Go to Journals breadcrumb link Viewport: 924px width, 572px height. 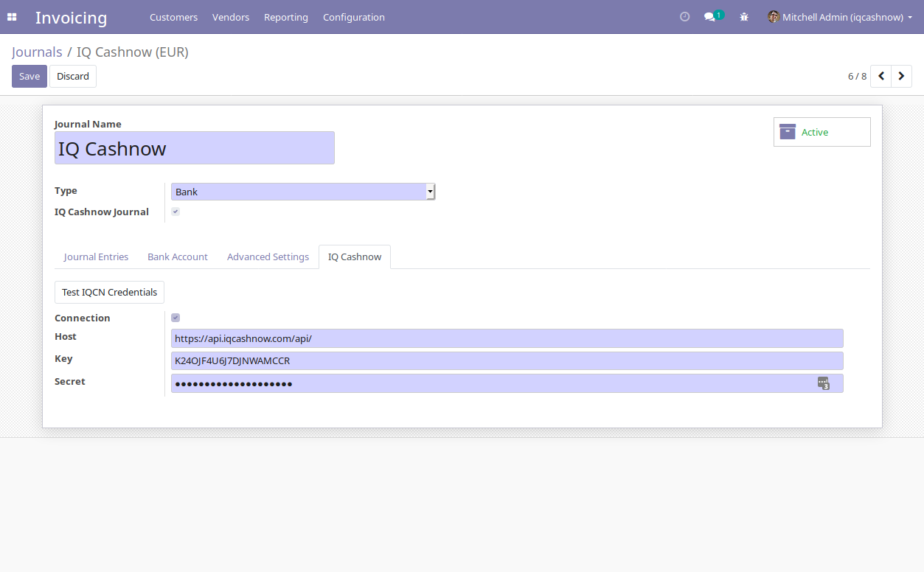point(37,52)
